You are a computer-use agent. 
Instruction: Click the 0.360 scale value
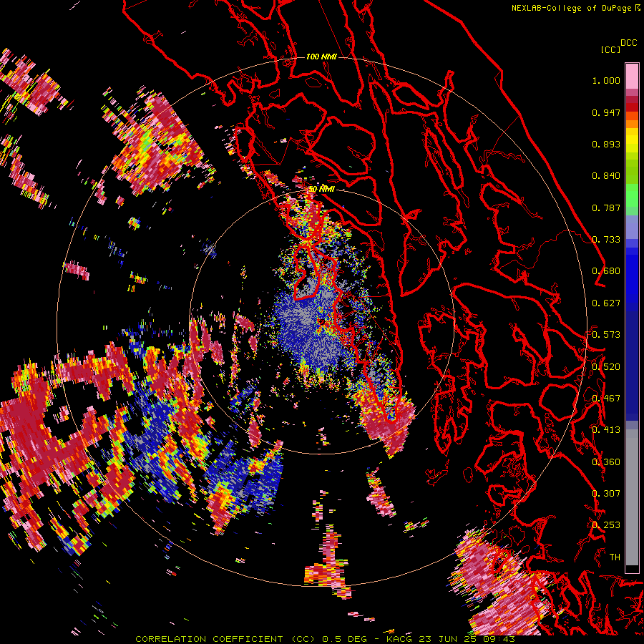point(606,462)
